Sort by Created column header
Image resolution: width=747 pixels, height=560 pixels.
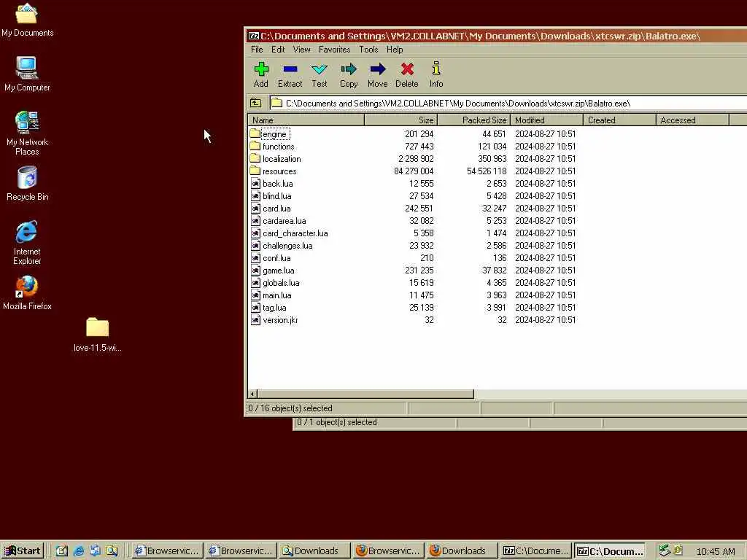[x=619, y=120]
